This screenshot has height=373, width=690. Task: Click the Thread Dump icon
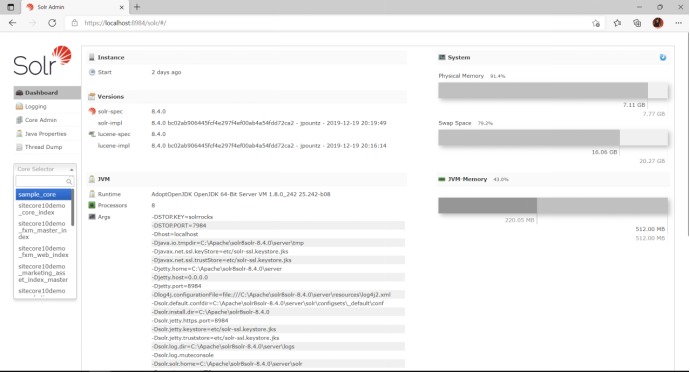pos(19,147)
